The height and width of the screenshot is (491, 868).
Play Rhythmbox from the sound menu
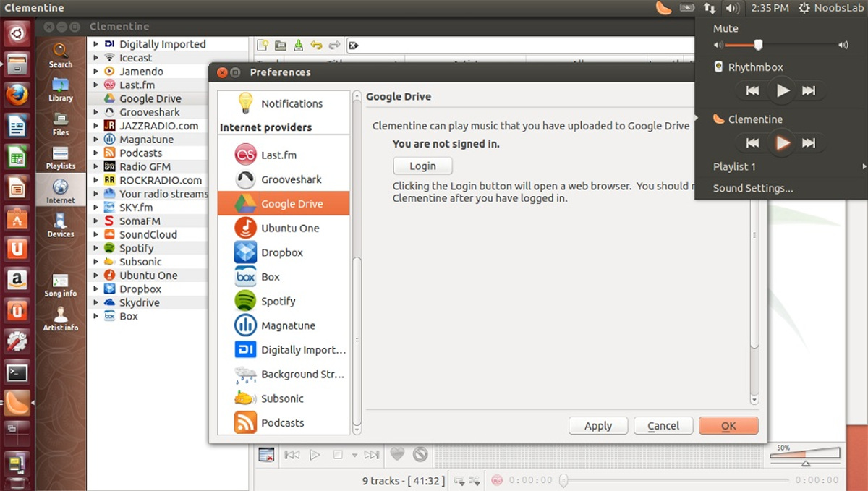click(x=783, y=90)
